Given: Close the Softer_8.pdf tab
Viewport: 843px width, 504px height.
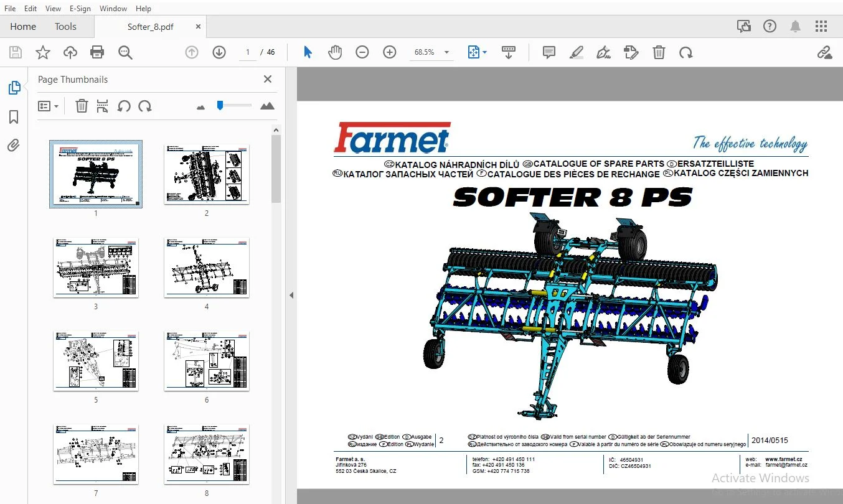Looking at the screenshot, I should pyautogui.click(x=198, y=27).
